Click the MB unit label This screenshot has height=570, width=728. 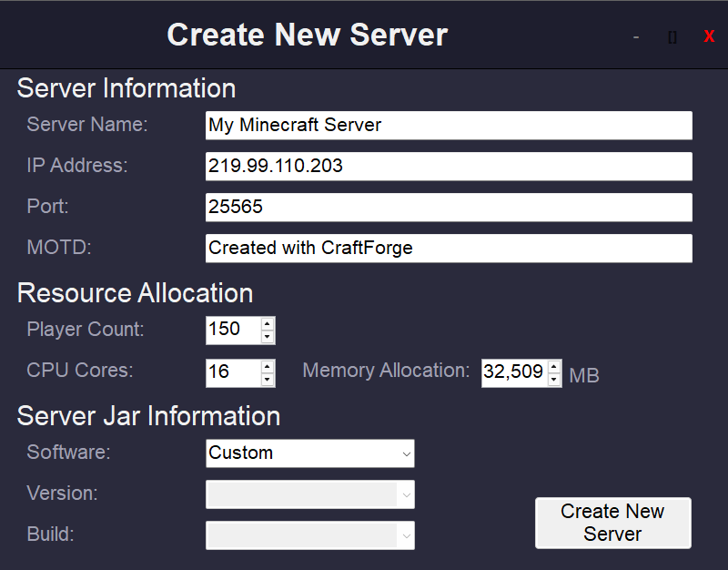point(584,375)
